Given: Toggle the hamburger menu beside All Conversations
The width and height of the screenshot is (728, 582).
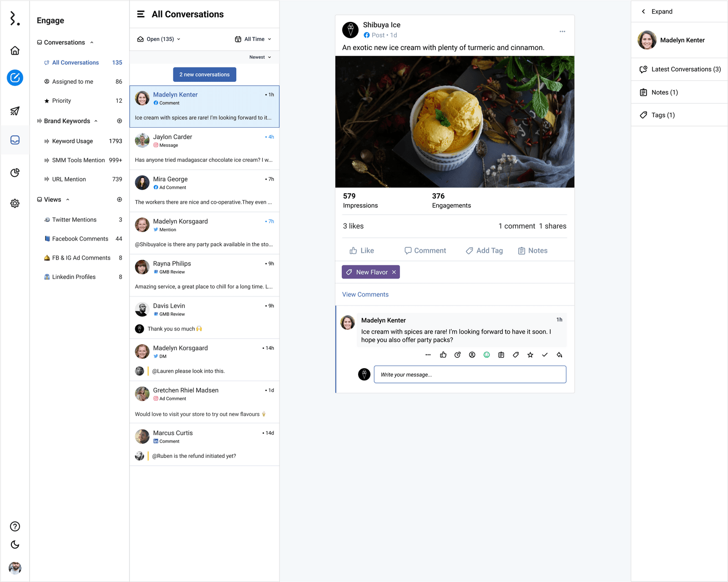Looking at the screenshot, I should click(x=141, y=15).
